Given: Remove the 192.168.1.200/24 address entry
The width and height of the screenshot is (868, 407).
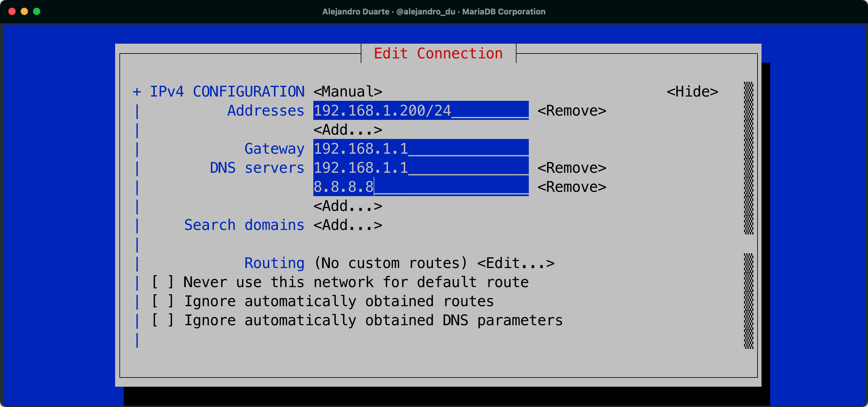Looking at the screenshot, I should click(572, 111).
